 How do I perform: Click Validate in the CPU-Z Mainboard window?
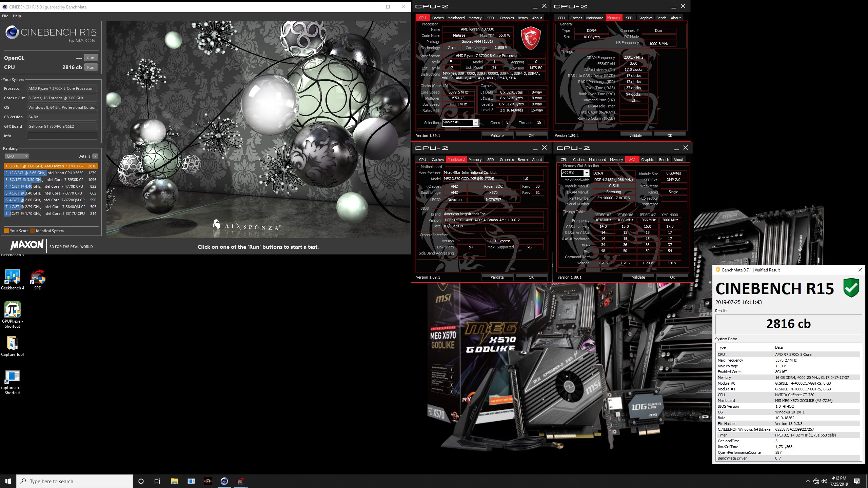click(x=497, y=277)
